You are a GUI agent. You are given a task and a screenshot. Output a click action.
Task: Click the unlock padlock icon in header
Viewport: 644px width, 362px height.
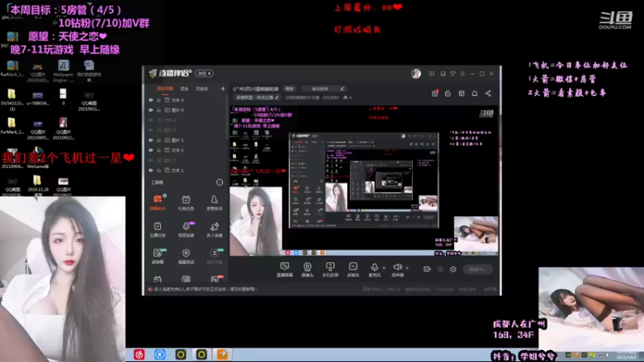pyautogui.click(x=448, y=93)
